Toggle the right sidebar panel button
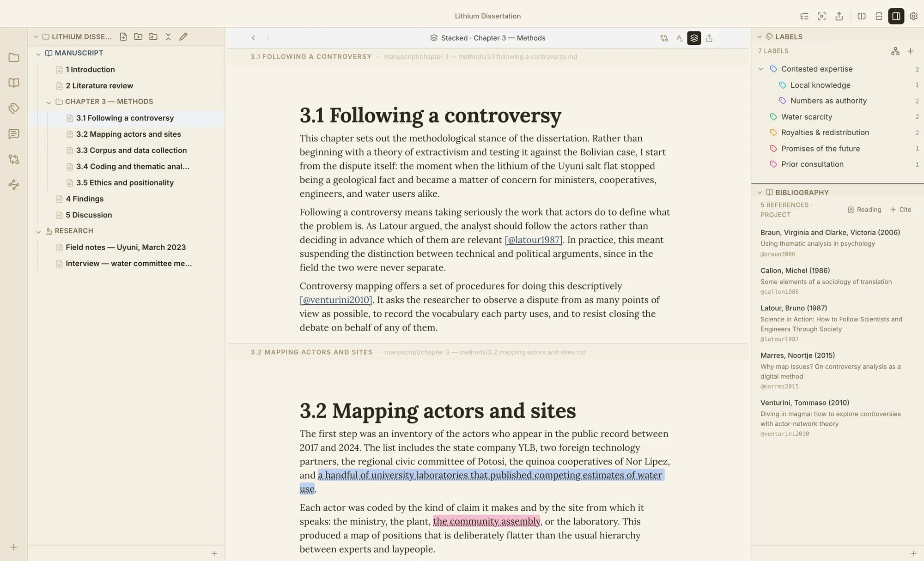The height and width of the screenshot is (561, 924). pos(896,16)
